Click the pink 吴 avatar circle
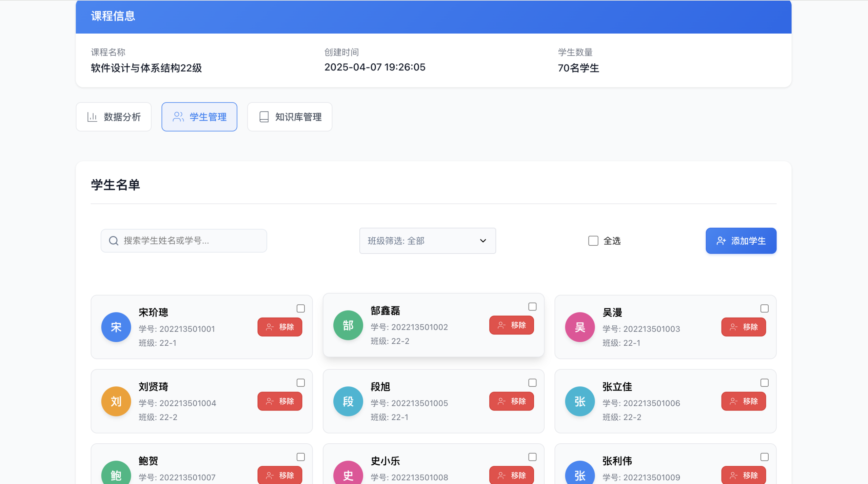This screenshot has height=484, width=868. (x=580, y=327)
